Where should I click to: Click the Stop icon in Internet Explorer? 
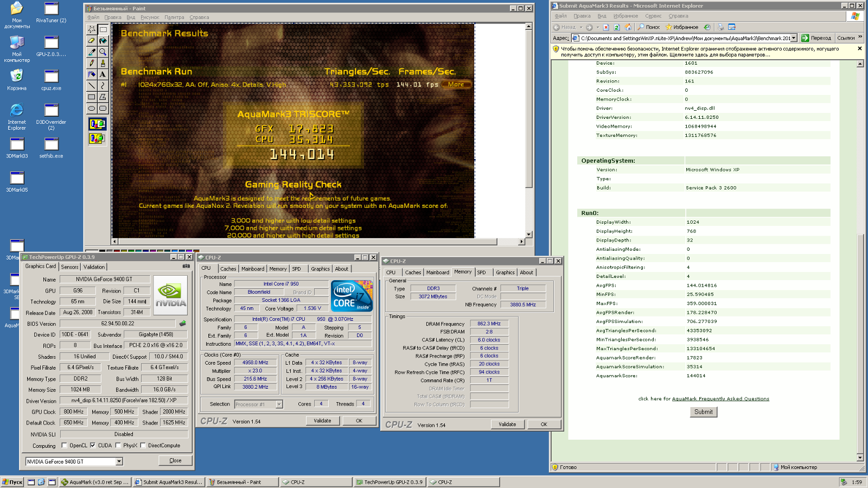pos(606,27)
